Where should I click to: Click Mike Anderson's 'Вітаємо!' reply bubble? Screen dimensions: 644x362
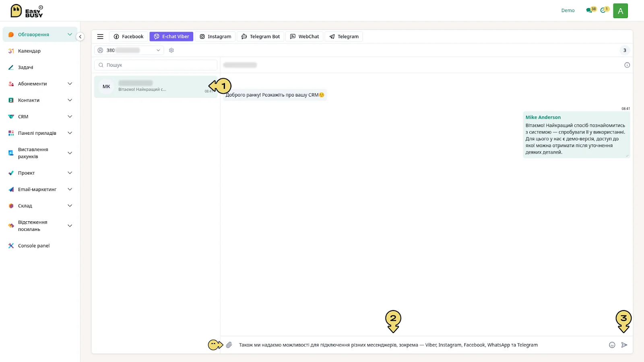(576, 135)
